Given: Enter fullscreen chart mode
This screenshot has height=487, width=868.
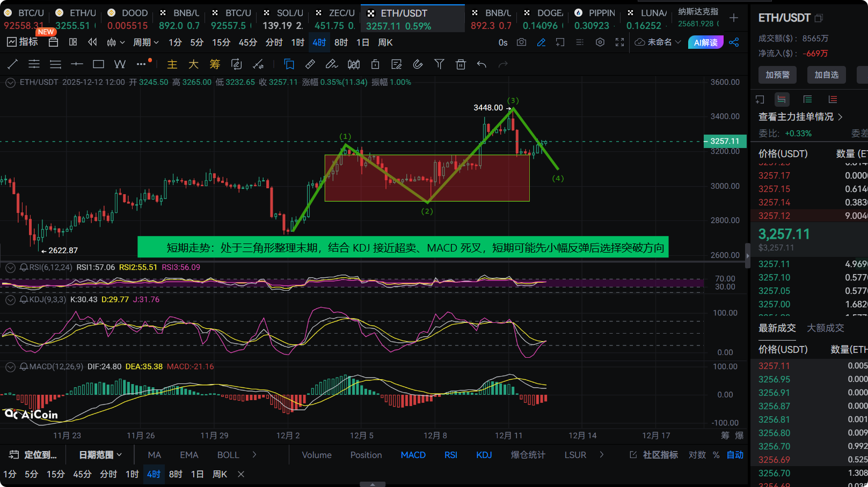Looking at the screenshot, I should (619, 42).
